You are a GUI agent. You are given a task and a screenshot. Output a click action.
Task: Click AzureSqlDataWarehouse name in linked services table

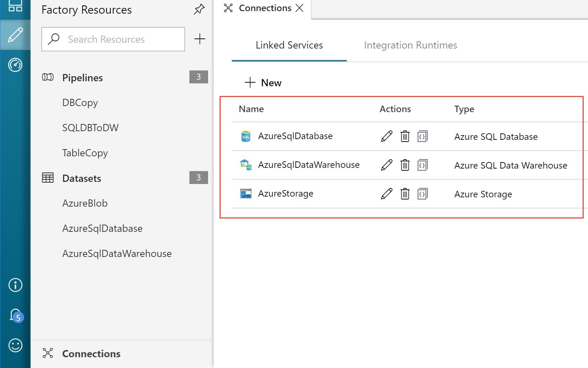click(x=309, y=165)
